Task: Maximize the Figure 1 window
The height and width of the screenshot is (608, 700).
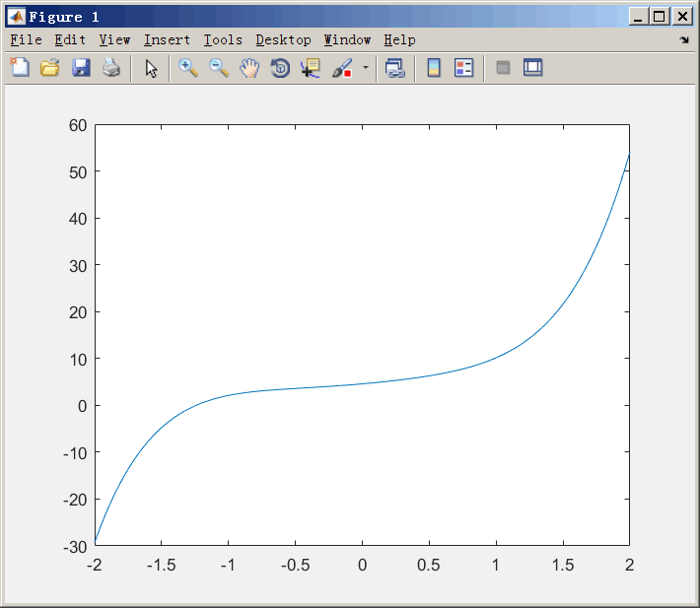Action: point(660,17)
